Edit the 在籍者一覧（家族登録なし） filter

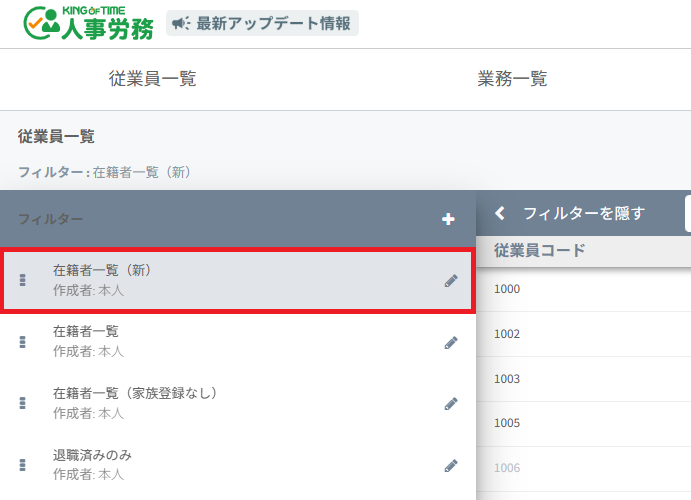(x=451, y=404)
